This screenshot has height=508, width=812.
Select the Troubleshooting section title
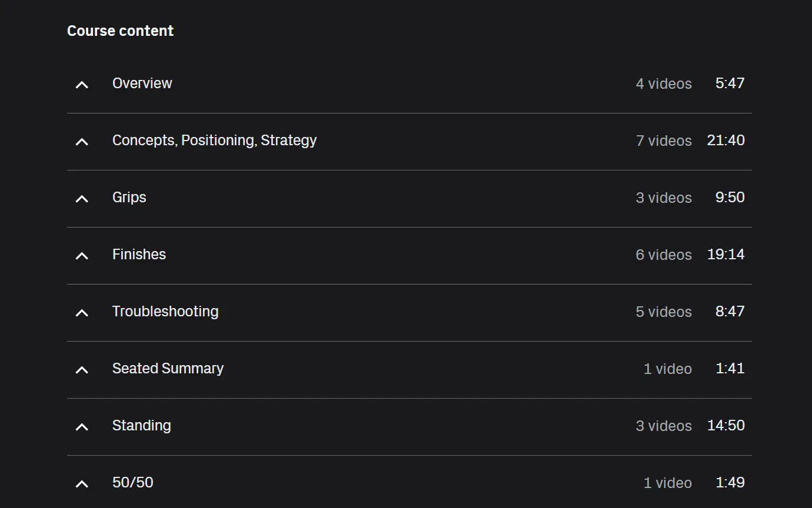165,312
